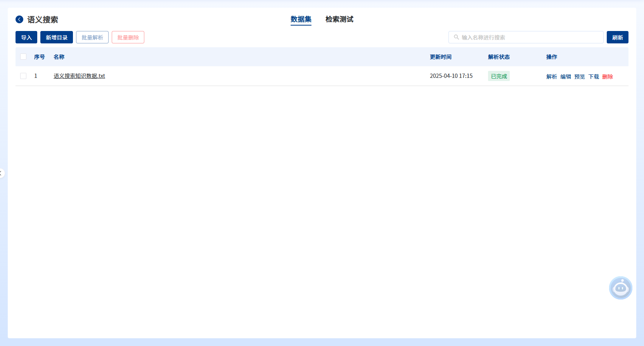Viewport: 644px width, 346px height.
Task: Switch to the 检索测试 tab
Action: (339, 19)
